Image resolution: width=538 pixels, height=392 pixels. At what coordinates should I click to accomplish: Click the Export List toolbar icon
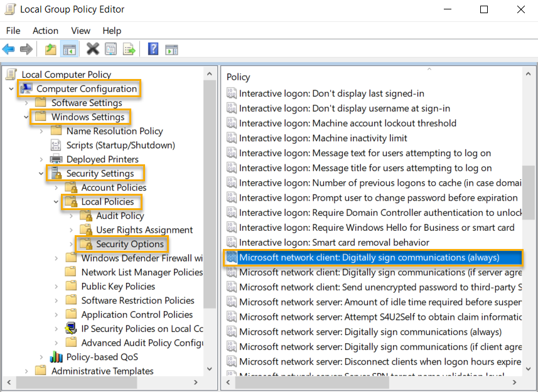point(129,49)
